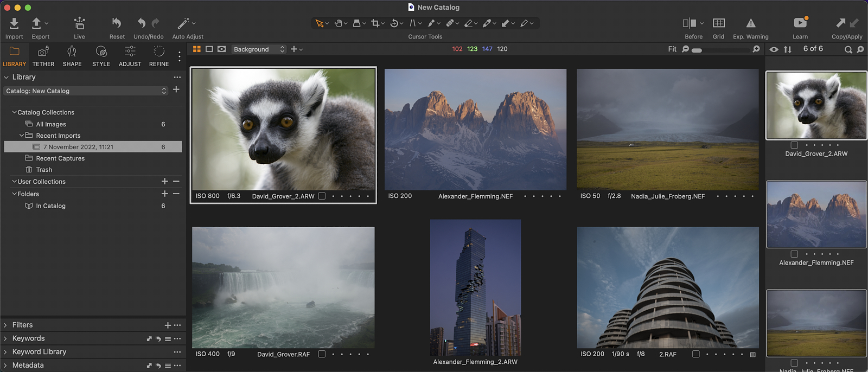The height and width of the screenshot is (372, 868).
Task: Switch to the Adjust tool tab
Action: click(130, 56)
